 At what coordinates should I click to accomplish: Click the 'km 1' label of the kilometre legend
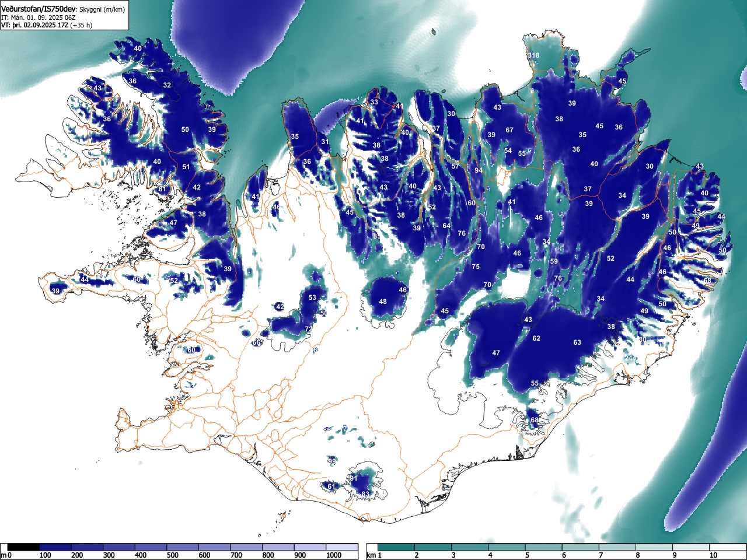tap(375, 555)
